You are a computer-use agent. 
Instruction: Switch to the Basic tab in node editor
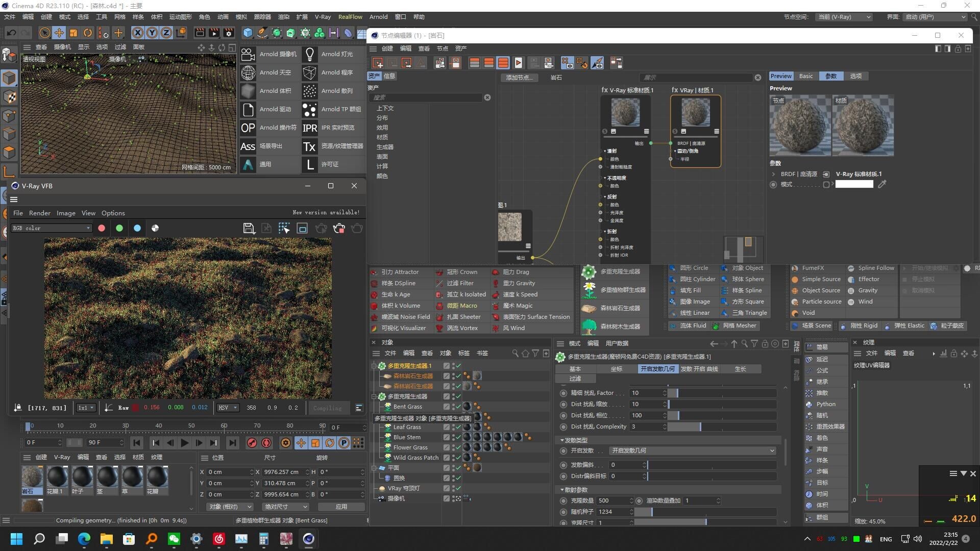pyautogui.click(x=806, y=76)
